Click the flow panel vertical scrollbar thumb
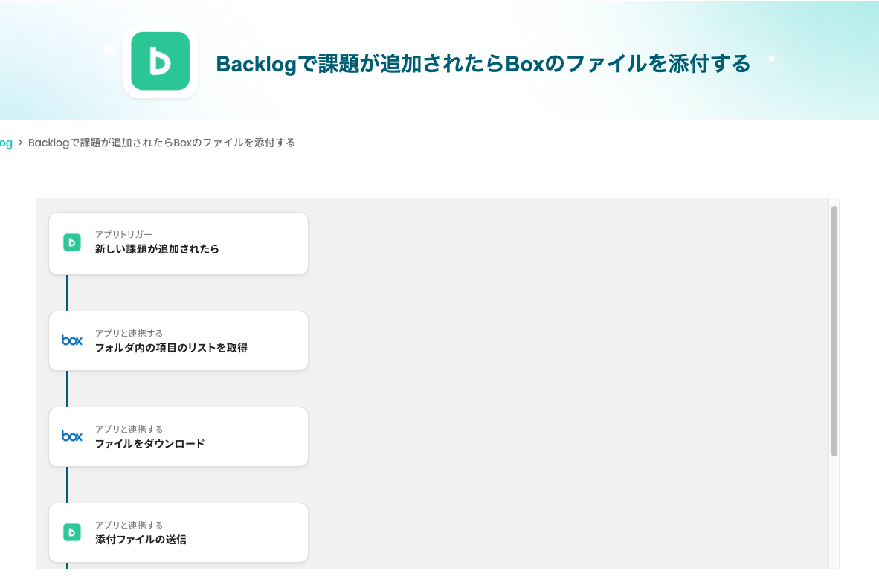Viewport: 879px width, 588px height. point(834,331)
